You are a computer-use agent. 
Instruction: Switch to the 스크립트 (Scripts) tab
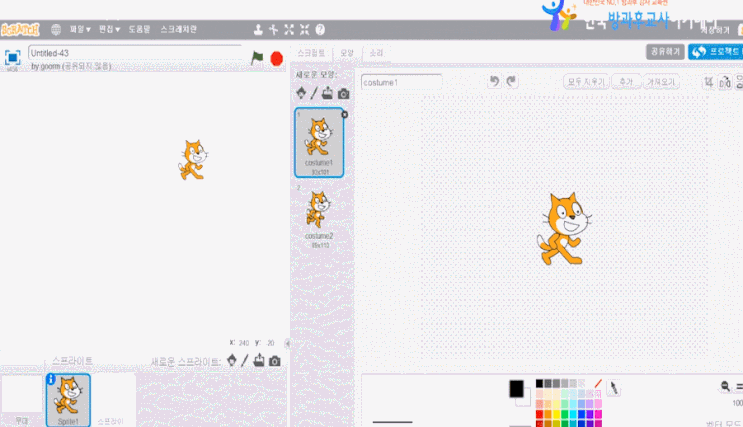coord(311,53)
